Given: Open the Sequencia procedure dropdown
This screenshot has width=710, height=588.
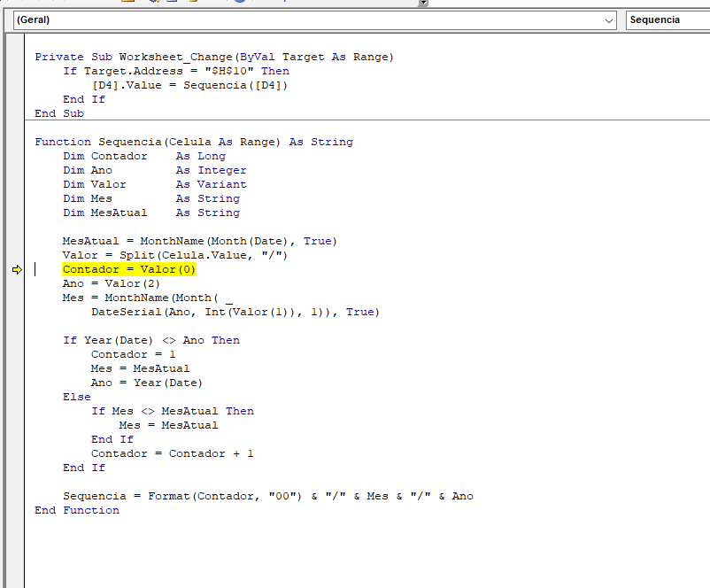Looking at the screenshot, I should coord(668,20).
